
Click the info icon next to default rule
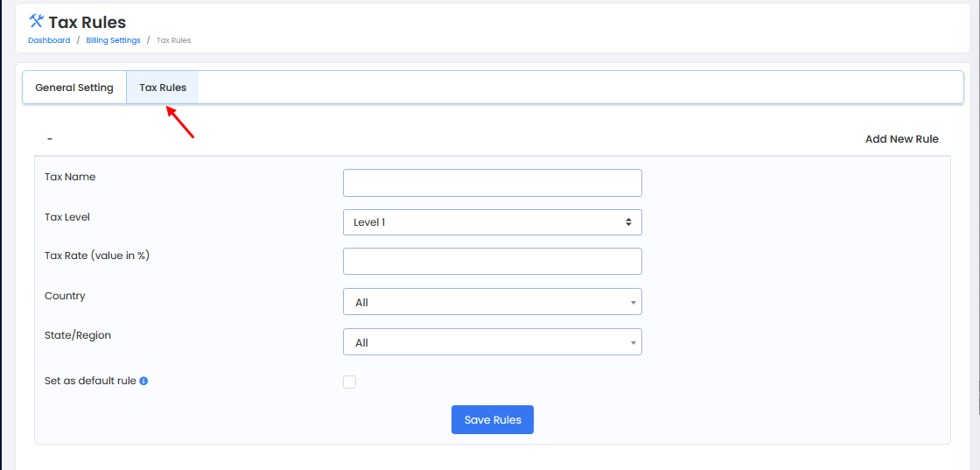point(143,382)
